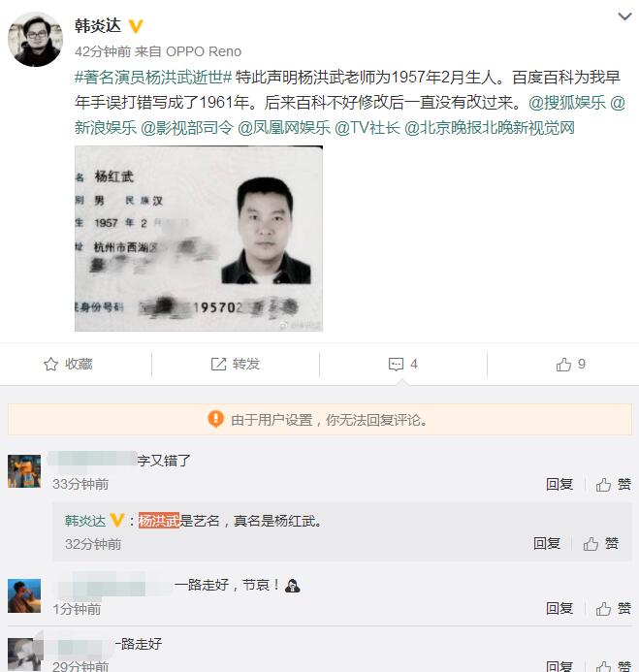The width and height of the screenshot is (639, 672).
Task: Like the first comment with thumbs-up 赞
Action: pos(614,484)
